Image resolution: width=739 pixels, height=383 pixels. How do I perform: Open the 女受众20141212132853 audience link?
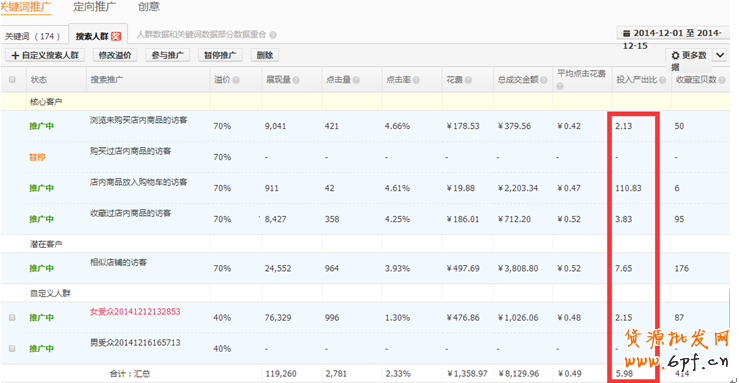coord(135,311)
